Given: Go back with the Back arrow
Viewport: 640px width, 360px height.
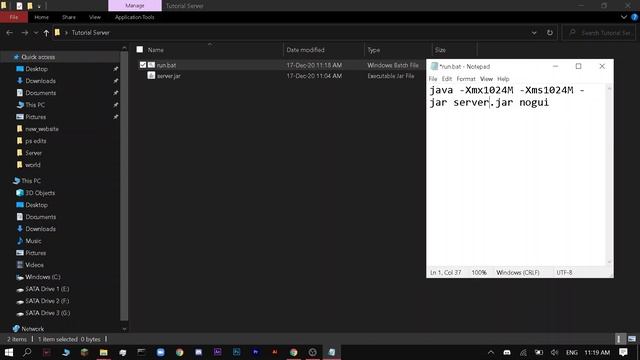Looking at the screenshot, I should point(9,33).
